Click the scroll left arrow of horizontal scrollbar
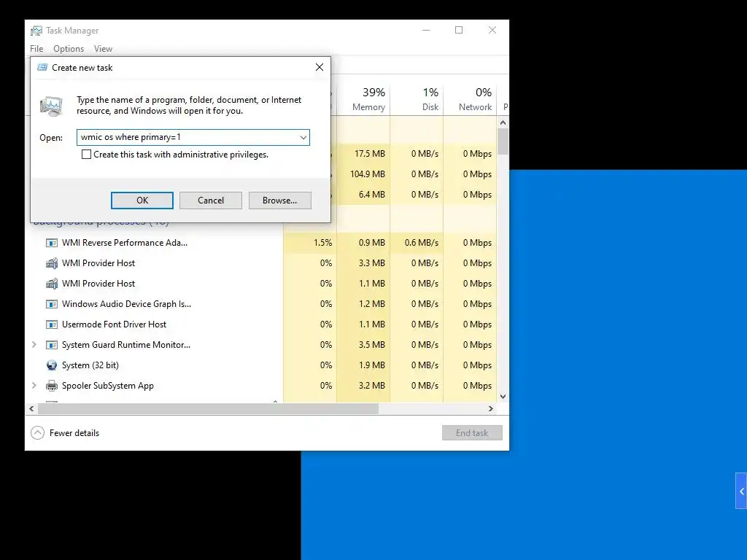 tap(31, 408)
